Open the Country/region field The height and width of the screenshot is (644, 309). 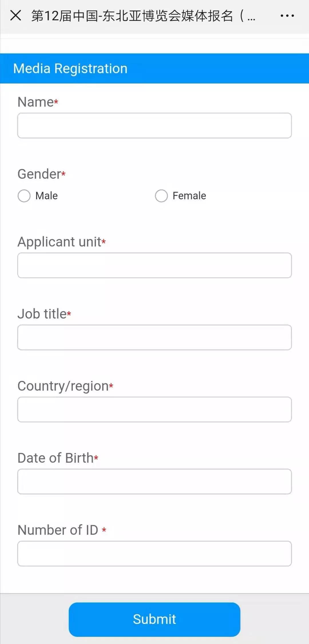(x=154, y=410)
